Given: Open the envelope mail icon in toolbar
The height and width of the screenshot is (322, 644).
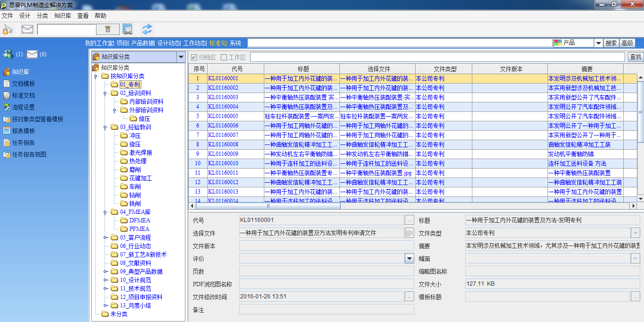Looking at the screenshot, I should [x=27, y=29].
